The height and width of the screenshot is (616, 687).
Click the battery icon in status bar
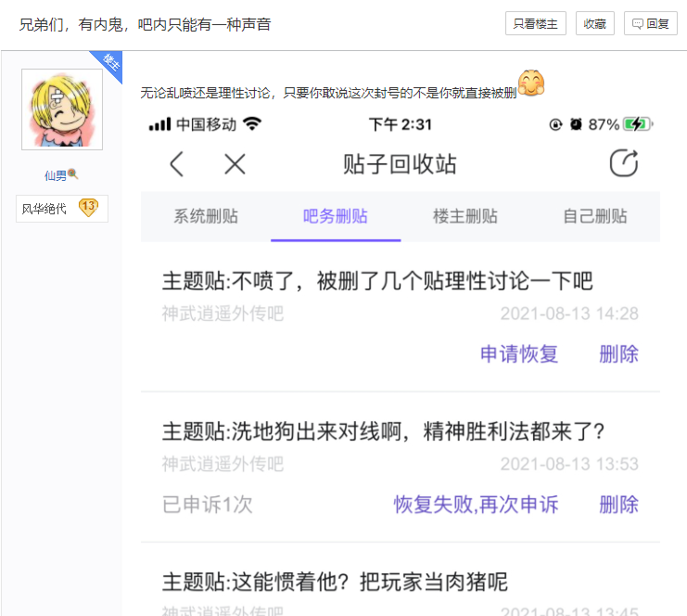coord(638,124)
